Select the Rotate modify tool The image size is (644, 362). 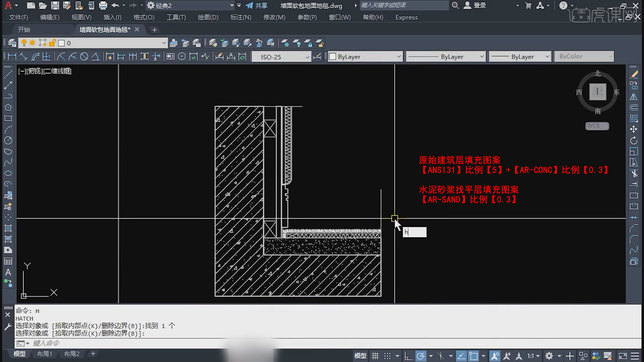(x=634, y=140)
